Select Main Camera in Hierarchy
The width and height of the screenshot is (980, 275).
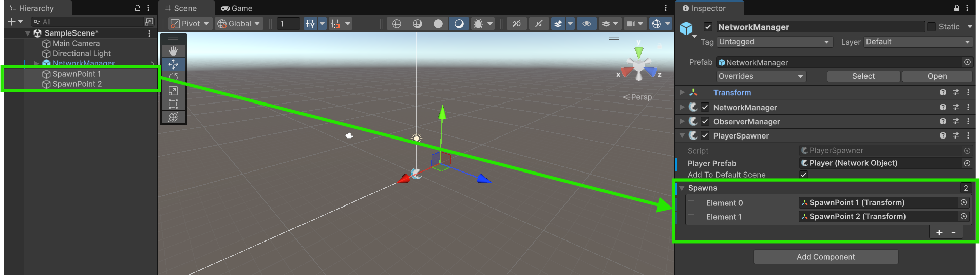click(x=76, y=44)
